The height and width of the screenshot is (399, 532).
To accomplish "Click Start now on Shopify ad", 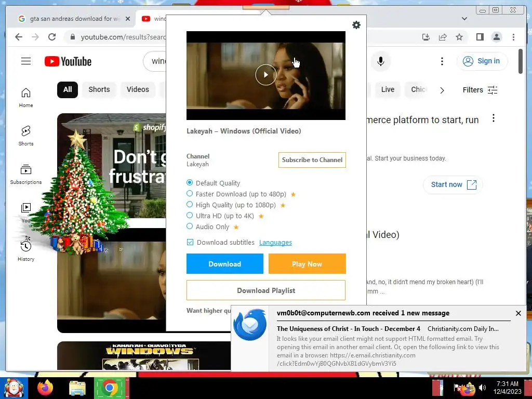I will 453,184.
